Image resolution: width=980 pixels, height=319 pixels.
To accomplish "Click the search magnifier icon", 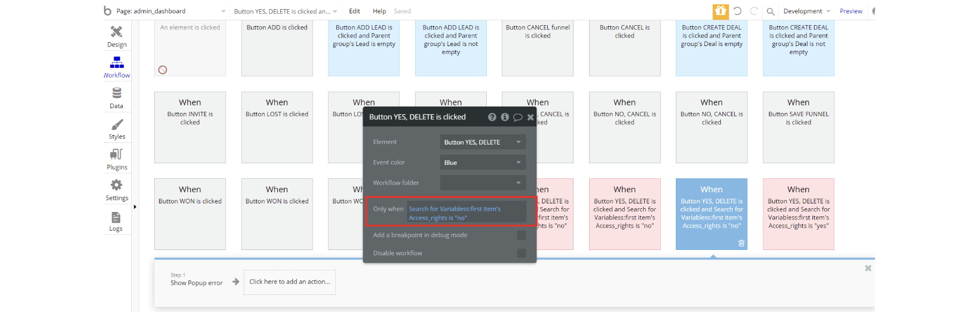I will [770, 11].
